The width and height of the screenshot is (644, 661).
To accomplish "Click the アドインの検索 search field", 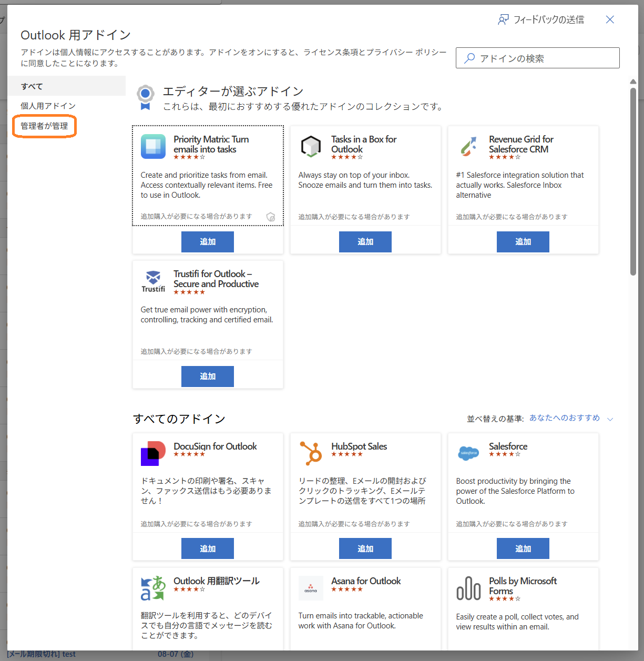I will pos(537,58).
